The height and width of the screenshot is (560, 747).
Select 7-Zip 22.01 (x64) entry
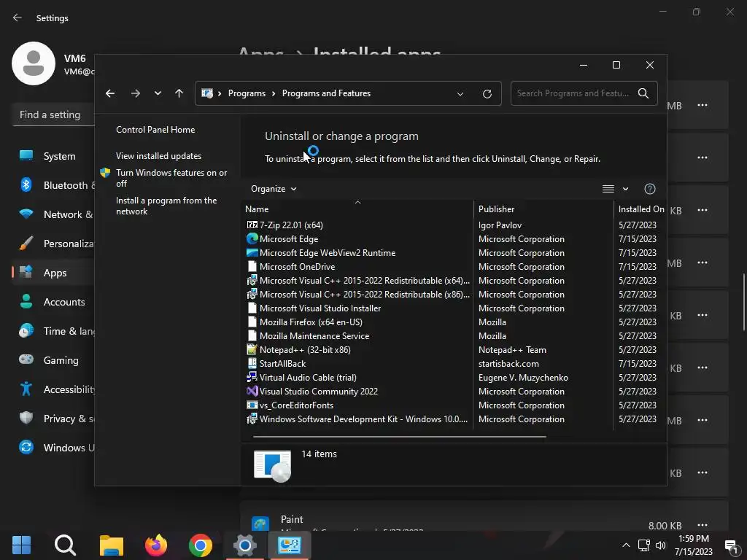(x=291, y=225)
